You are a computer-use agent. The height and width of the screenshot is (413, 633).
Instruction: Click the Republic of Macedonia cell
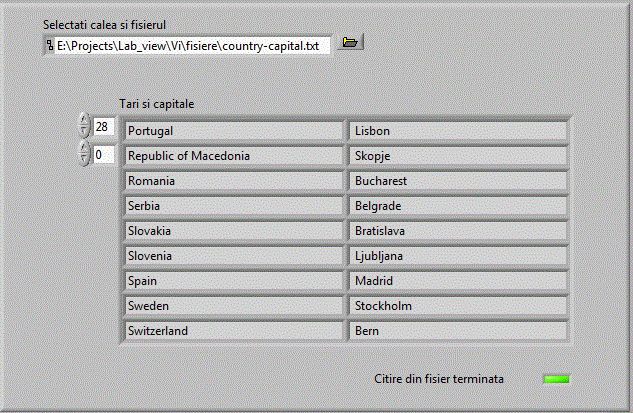(x=234, y=156)
